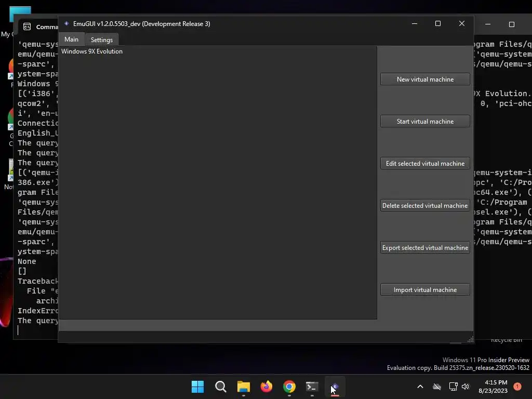532x399 pixels.
Task: Export selected virtual machine
Action: [x=425, y=247]
